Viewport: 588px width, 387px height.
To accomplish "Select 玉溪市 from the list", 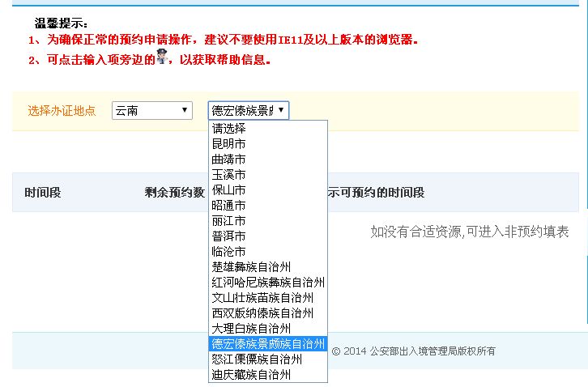I will pos(268,175).
